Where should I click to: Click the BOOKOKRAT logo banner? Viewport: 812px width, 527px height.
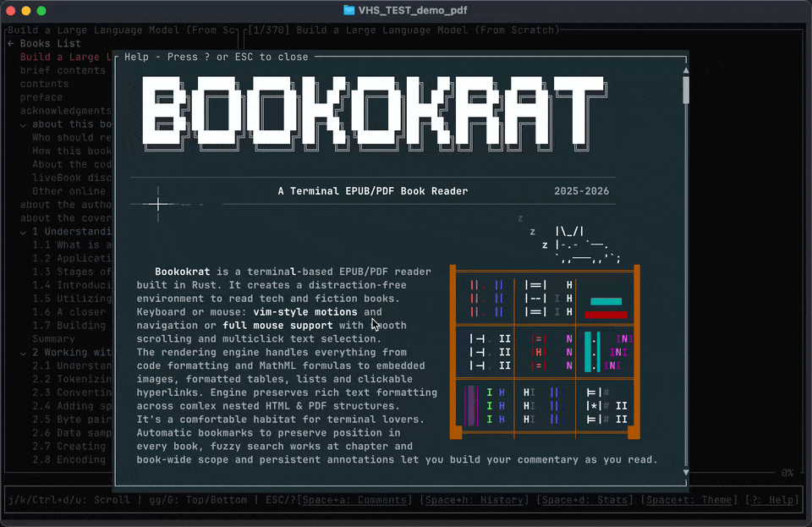[x=374, y=114]
